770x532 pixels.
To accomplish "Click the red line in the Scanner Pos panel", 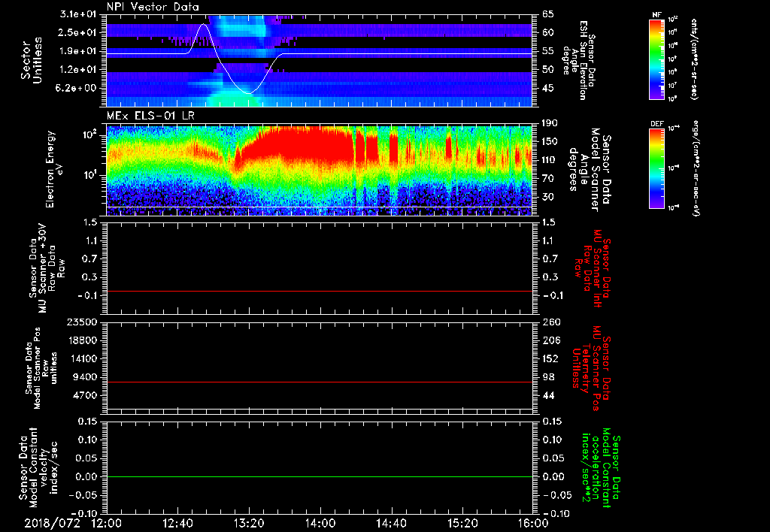I will pyautogui.click(x=320, y=382).
